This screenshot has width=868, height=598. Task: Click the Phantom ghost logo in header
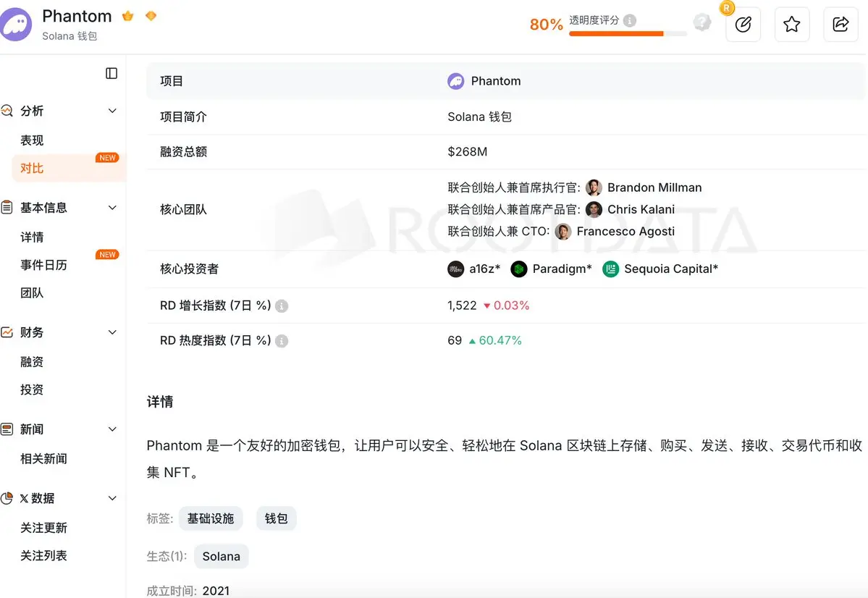[15, 25]
